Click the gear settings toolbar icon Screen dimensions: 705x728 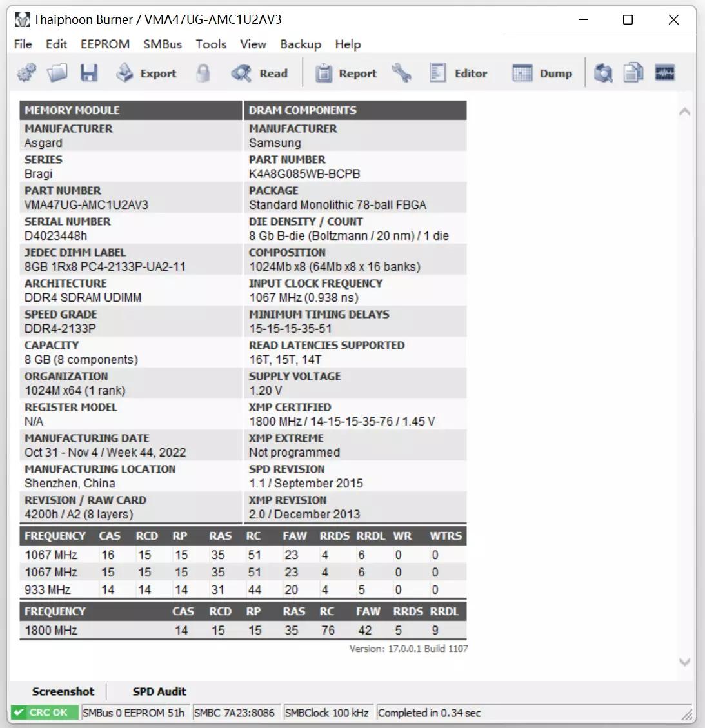26,73
